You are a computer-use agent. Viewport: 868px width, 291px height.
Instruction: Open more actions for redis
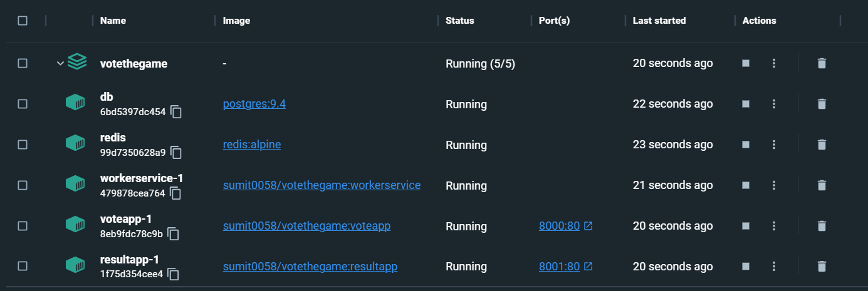774,145
